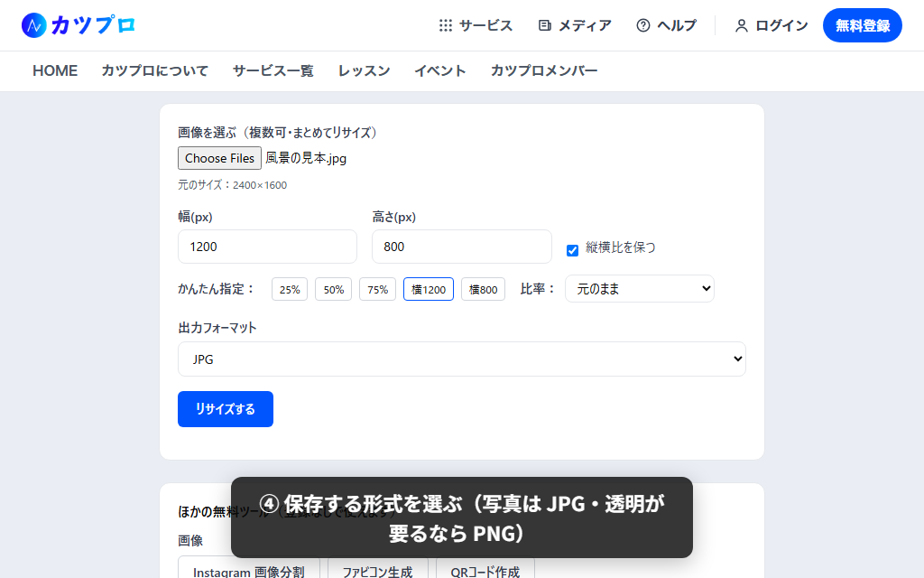This screenshot has width=924, height=578.
Task: Open the ヘルプ header link text
Action: pyautogui.click(x=677, y=25)
